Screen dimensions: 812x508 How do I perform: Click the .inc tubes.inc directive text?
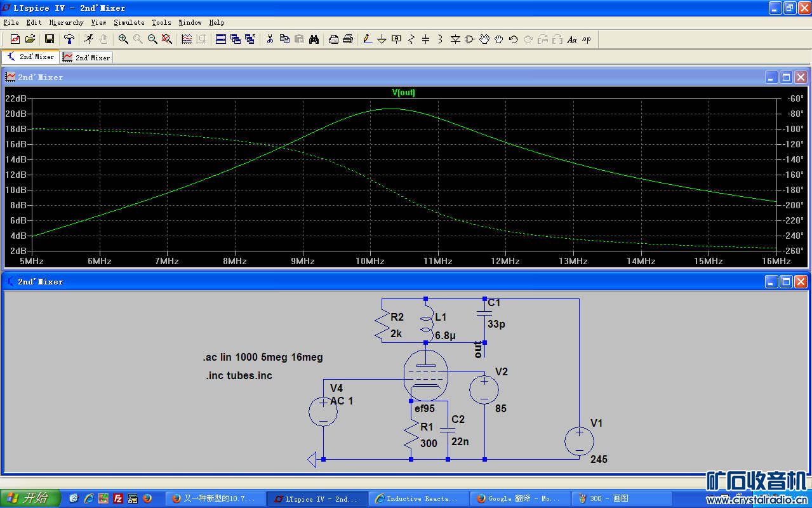(x=239, y=375)
